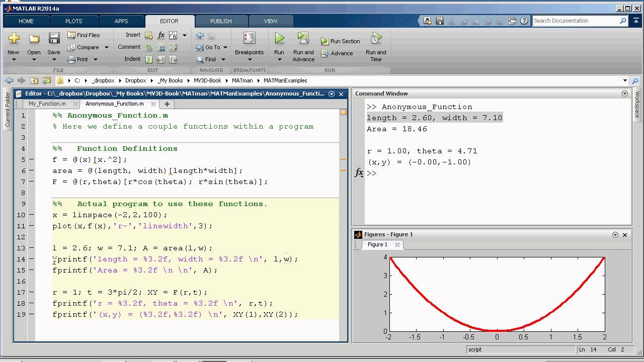Image resolution: width=644 pixels, height=362 pixels.
Task: Switch to the APPS tab
Action: 121,21
